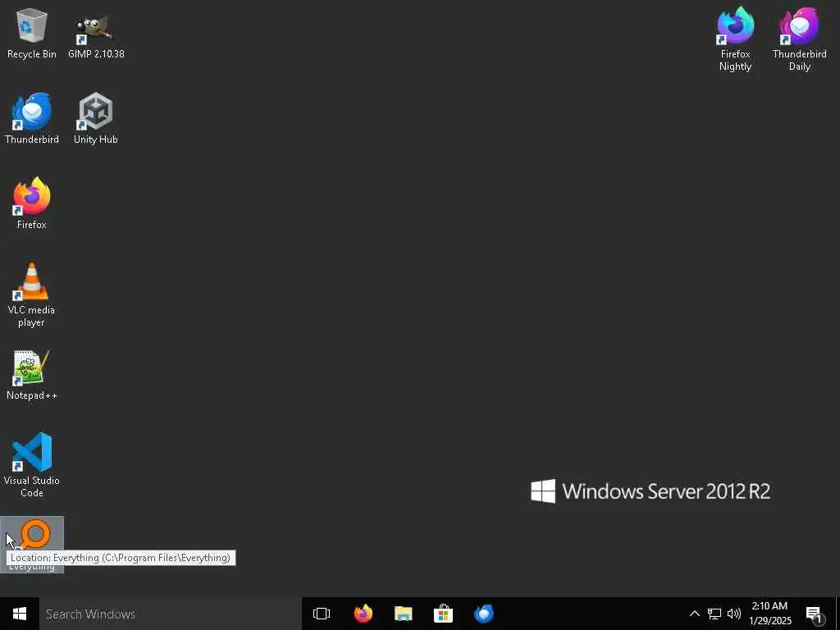Show hidden system tray icons

(694, 614)
